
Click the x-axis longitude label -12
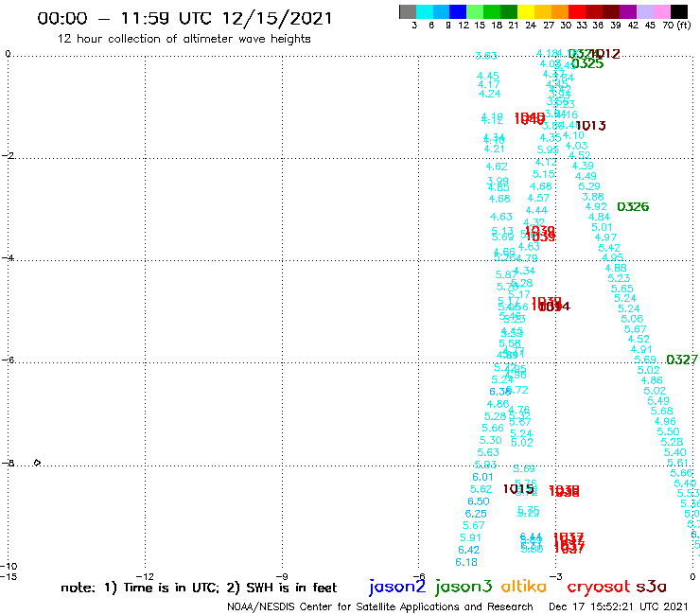point(145,576)
